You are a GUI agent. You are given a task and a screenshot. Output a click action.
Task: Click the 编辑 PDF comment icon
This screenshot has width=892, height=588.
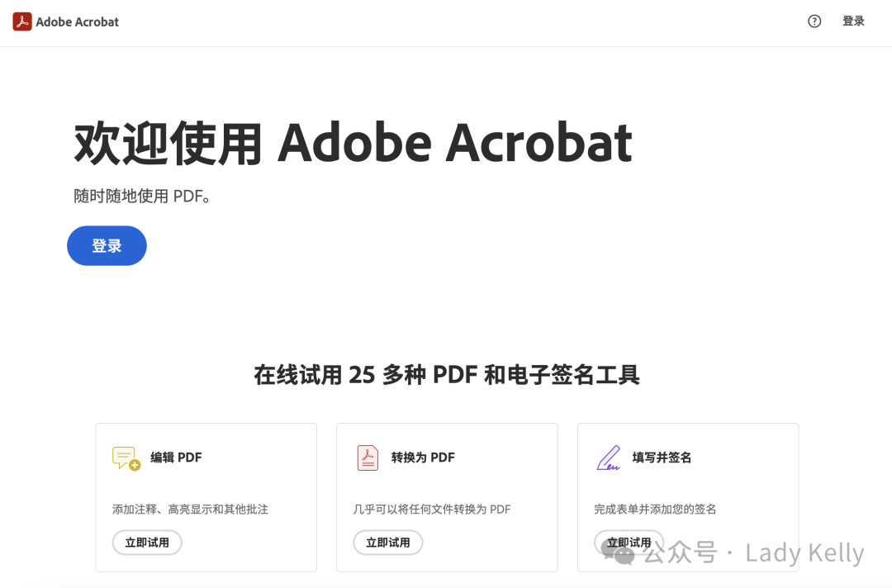pos(126,458)
